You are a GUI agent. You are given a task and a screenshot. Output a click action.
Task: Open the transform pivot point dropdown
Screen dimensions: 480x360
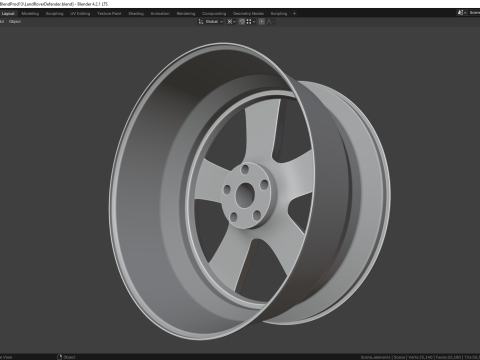click(231, 22)
